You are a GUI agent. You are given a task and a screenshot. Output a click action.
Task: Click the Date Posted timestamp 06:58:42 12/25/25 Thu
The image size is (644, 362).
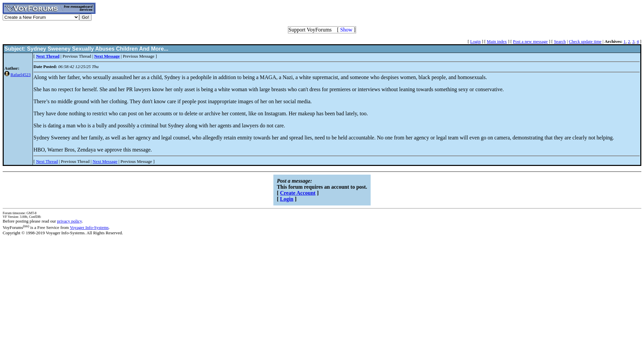[x=78, y=67]
